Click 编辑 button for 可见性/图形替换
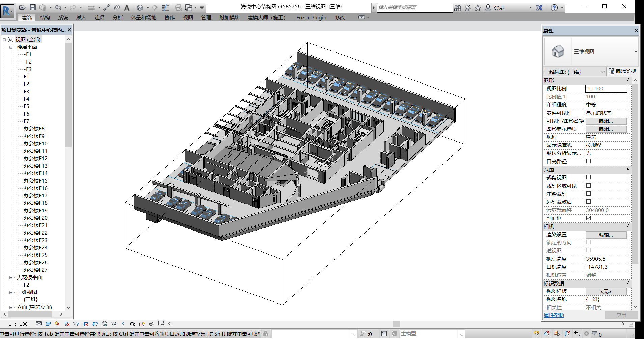This screenshot has width=644, height=339. [606, 121]
